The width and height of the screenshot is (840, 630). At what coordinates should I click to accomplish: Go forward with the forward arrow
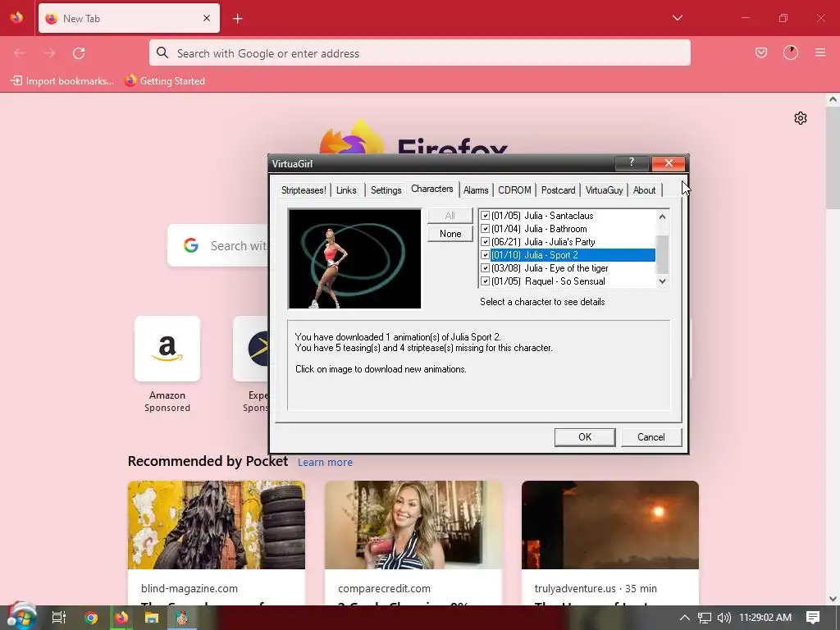coord(49,53)
